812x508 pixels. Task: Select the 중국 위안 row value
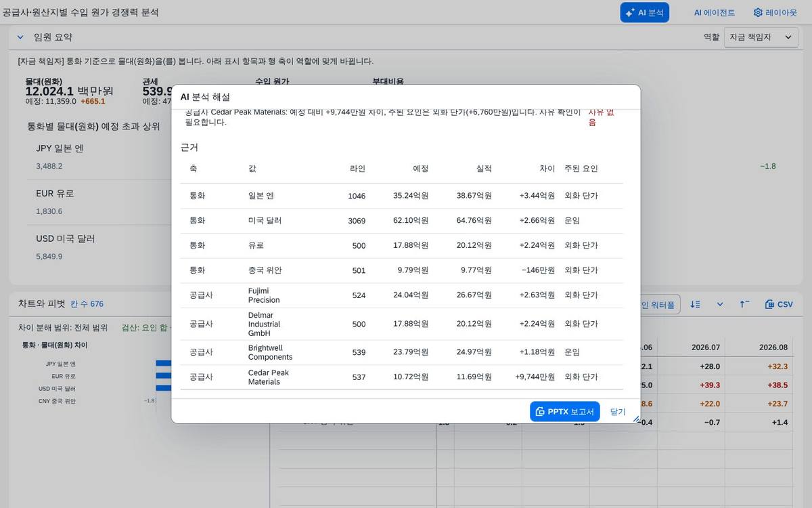click(265, 270)
